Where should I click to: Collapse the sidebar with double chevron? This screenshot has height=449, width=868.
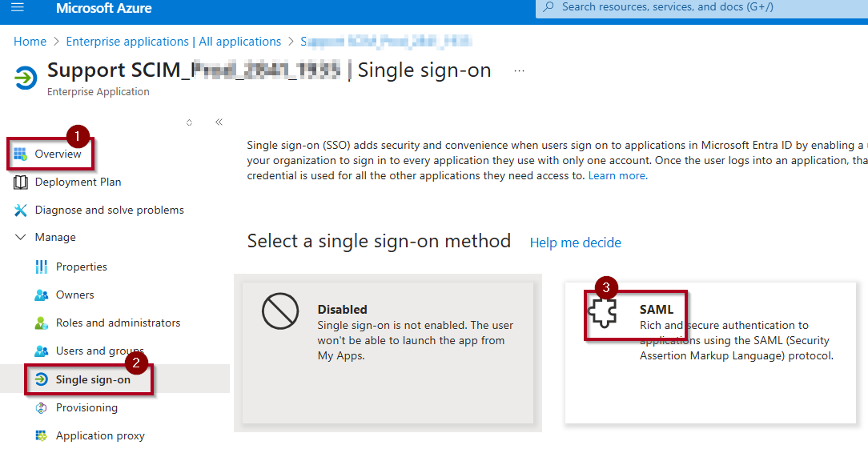coord(219,122)
